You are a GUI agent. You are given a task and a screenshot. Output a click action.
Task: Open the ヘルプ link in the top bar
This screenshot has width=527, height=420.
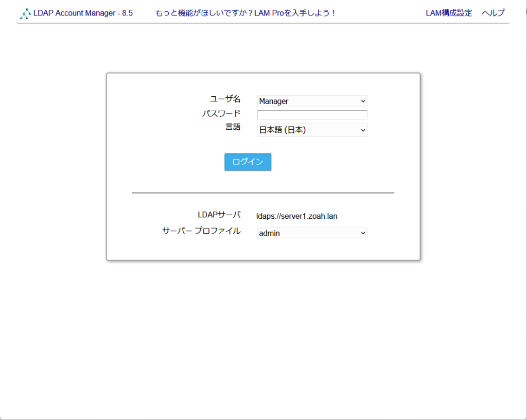(x=493, y=13)
